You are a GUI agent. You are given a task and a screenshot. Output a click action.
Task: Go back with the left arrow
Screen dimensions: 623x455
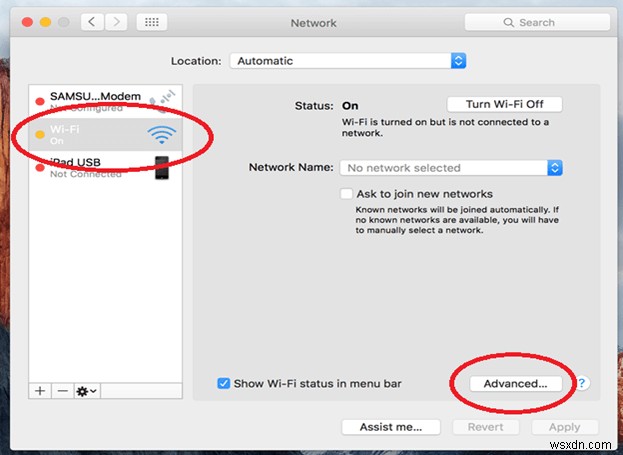coord(92,22)
